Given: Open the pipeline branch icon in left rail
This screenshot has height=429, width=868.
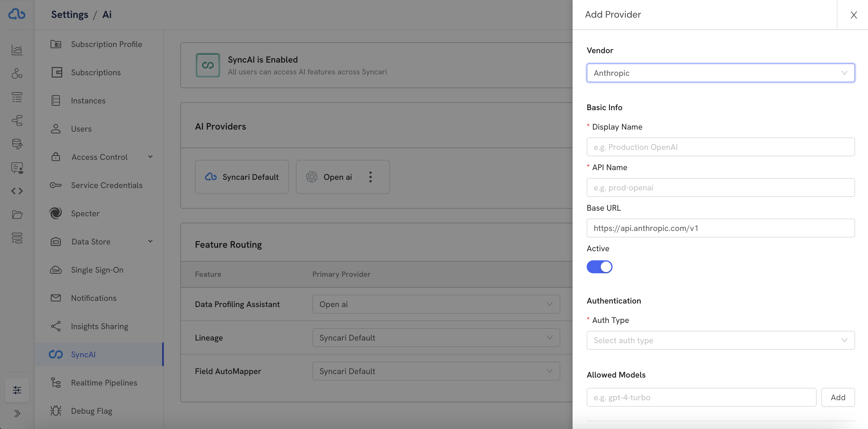Looking at the screenshot, I should coord(17,120).
